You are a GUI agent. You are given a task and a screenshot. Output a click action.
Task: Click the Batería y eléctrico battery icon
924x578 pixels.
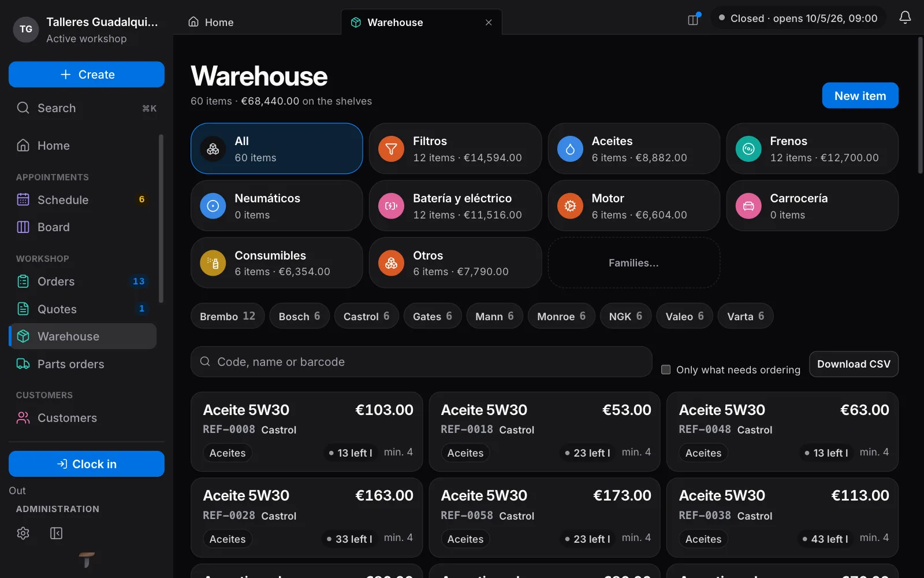pos(391,206)
